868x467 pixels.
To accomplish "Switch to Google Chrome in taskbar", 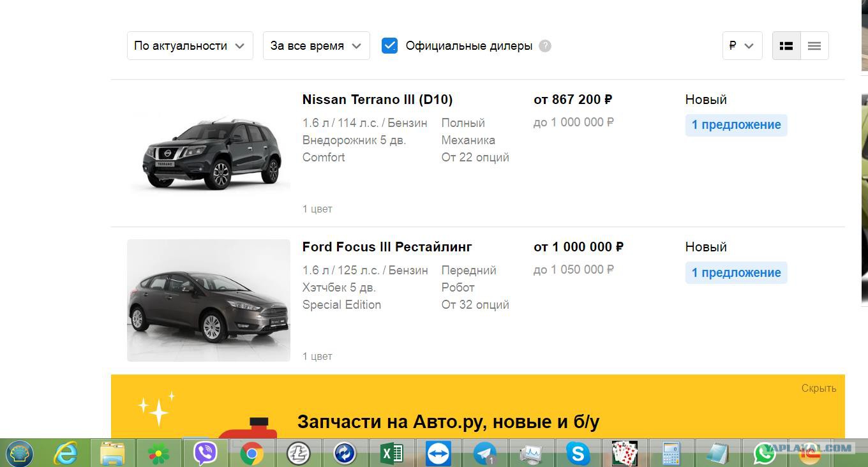I will pyautogui.click(x=252, y=454).
